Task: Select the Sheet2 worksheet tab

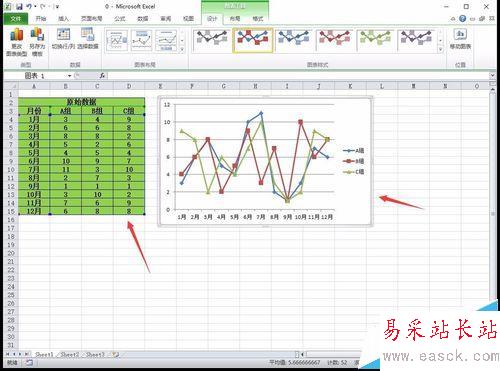Action: (x=70, y=355)
